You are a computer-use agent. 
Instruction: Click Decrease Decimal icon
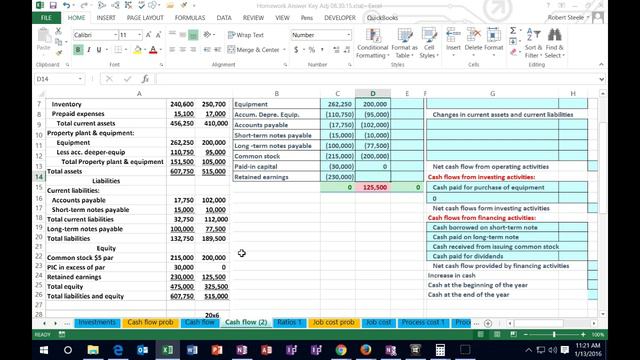347,50
